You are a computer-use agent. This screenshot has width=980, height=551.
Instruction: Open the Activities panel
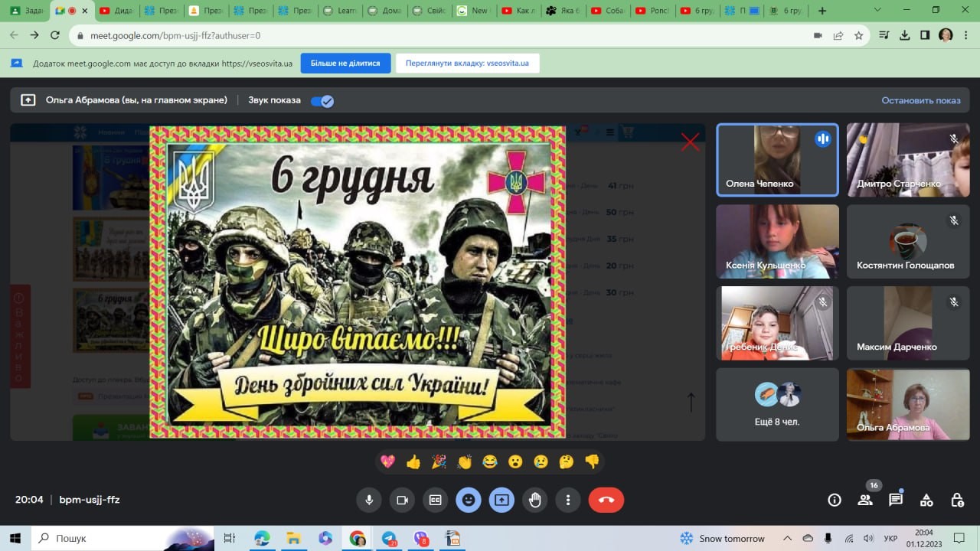(926, 500)
